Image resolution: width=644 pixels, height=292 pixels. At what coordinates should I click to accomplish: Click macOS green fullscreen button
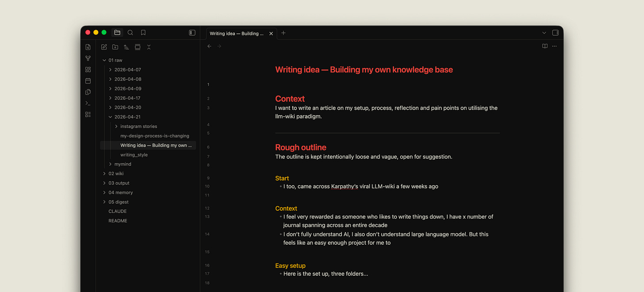point(104,32)
